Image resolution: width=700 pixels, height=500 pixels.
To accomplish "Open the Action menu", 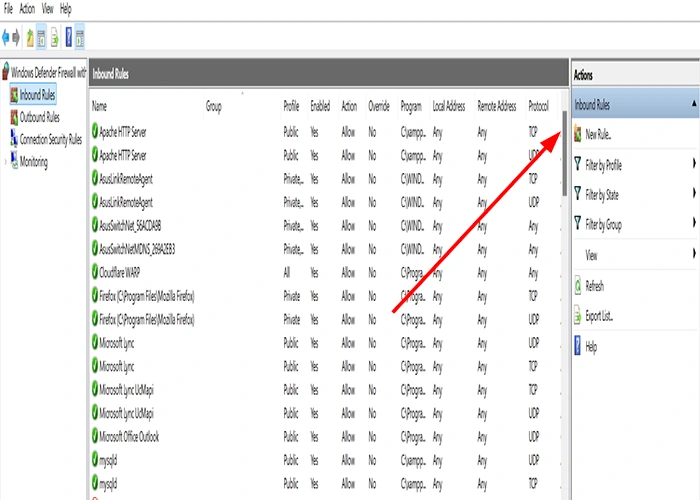I will pyautogui.click(x=27, y=8).
